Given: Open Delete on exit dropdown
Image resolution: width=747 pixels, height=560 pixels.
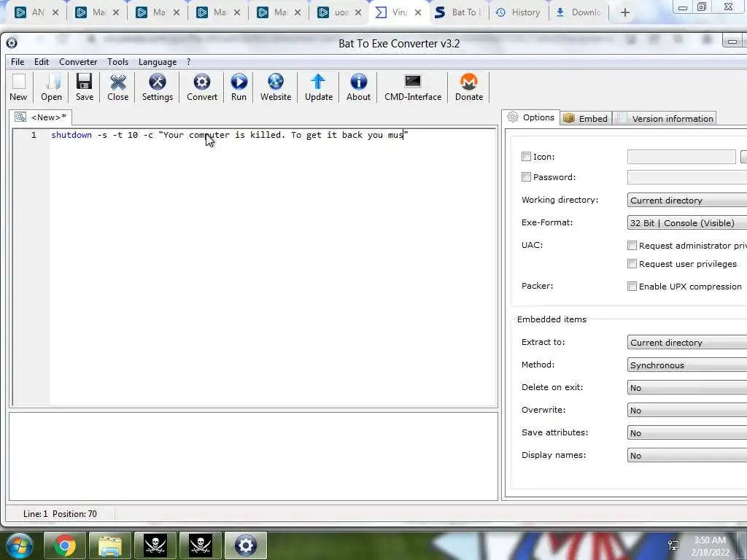Looking at the screenshot, I should [x=687, y=388].
